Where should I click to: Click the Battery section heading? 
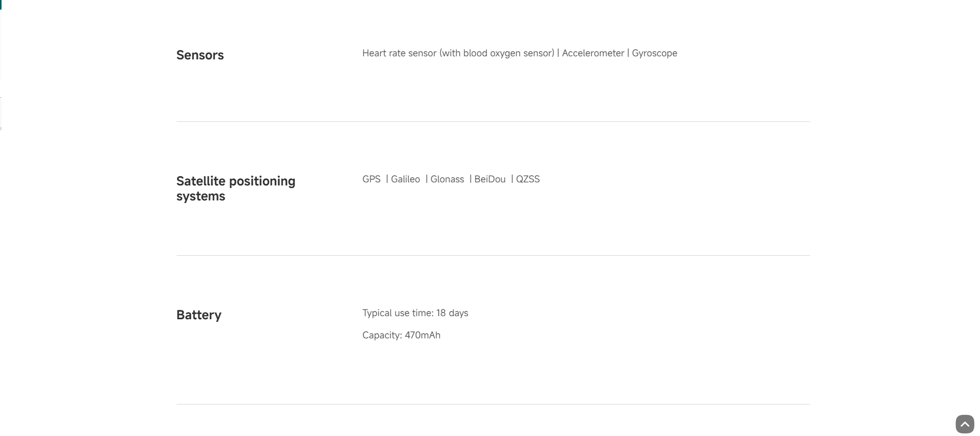pos(199,315)
